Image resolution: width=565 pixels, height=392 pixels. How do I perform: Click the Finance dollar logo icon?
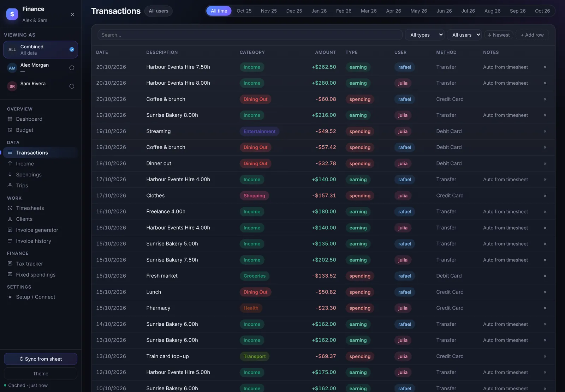(12, 14)
